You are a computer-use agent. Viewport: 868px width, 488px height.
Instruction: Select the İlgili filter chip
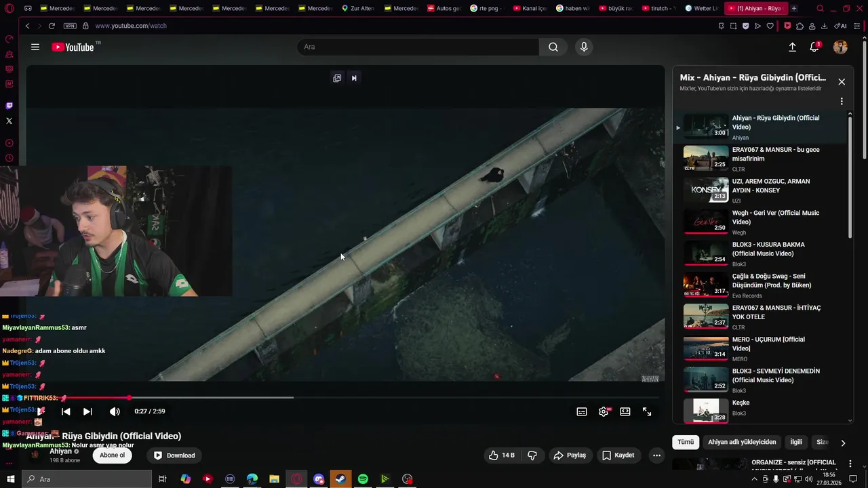(x=796, y=442)
